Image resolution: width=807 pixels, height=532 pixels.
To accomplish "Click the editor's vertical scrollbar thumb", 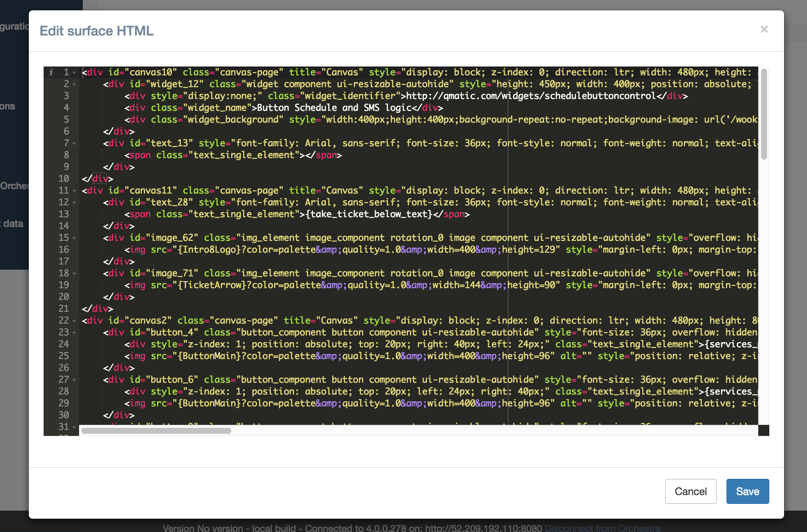I will click(x=764, y=115).
